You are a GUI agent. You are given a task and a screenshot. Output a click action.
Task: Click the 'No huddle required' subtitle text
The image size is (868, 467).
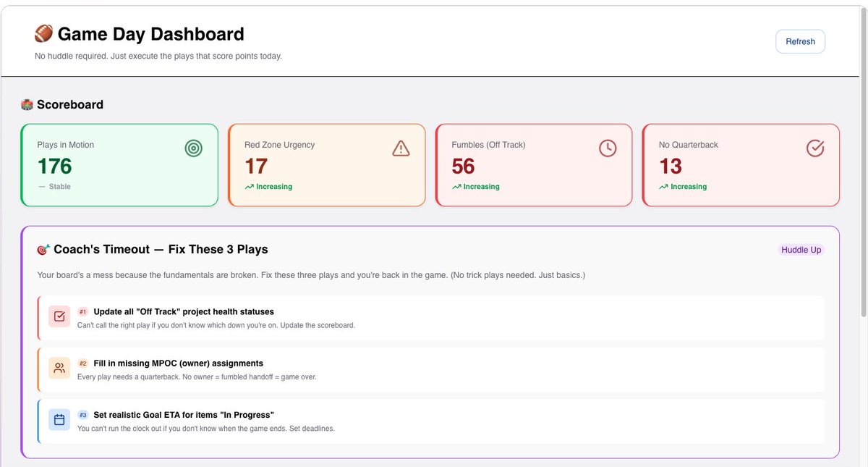(158, 56)
